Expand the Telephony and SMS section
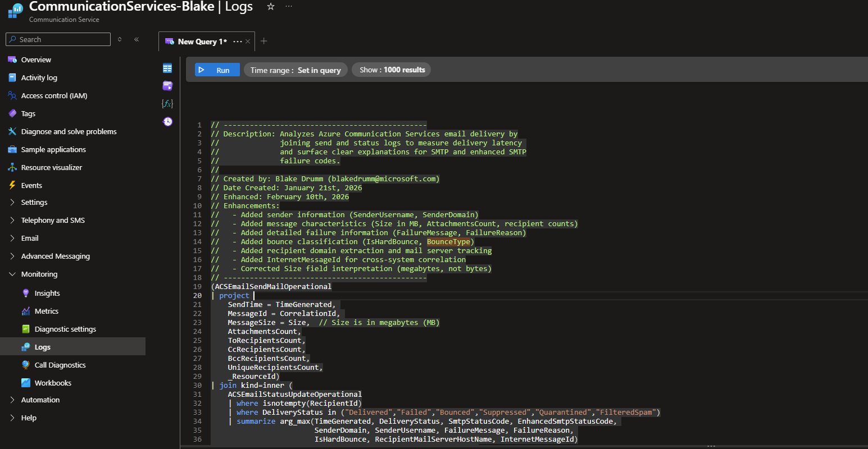This screenshot has width=868, height=449. (x=53, y=221)
